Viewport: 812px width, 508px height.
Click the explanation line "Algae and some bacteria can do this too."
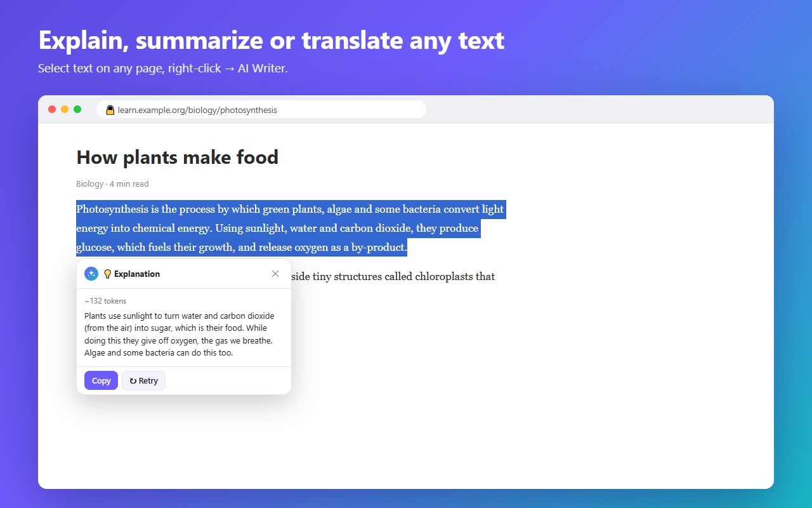(159, 353)
